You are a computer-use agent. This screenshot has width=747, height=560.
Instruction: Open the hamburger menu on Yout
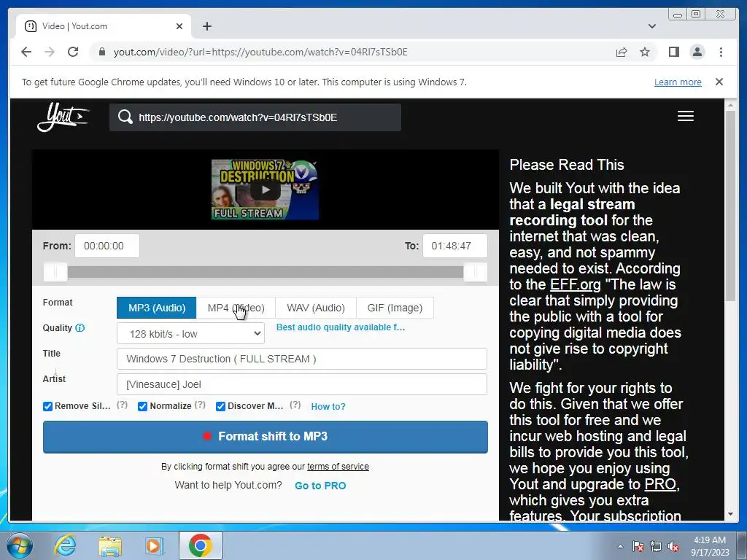[x=685, y=116]
